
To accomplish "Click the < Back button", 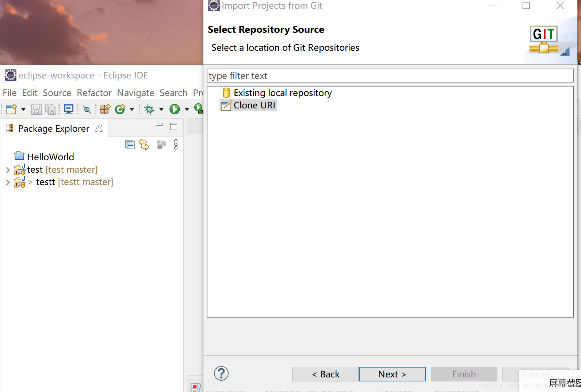I will 325,374.
